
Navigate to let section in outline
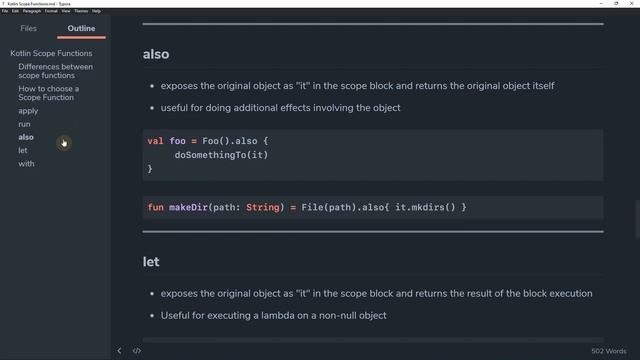click(22, 150)
